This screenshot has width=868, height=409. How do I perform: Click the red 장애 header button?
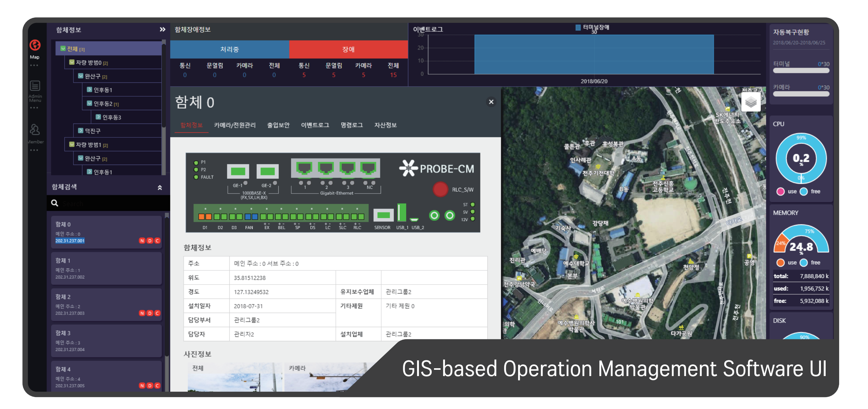tap(348, 50)
